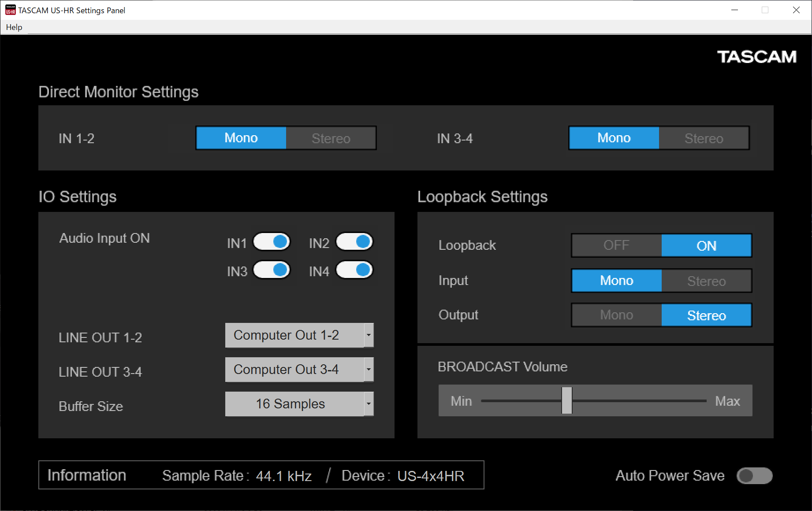
Task: Toggle the IN4 audio input switch
Action: coord(354,270)
